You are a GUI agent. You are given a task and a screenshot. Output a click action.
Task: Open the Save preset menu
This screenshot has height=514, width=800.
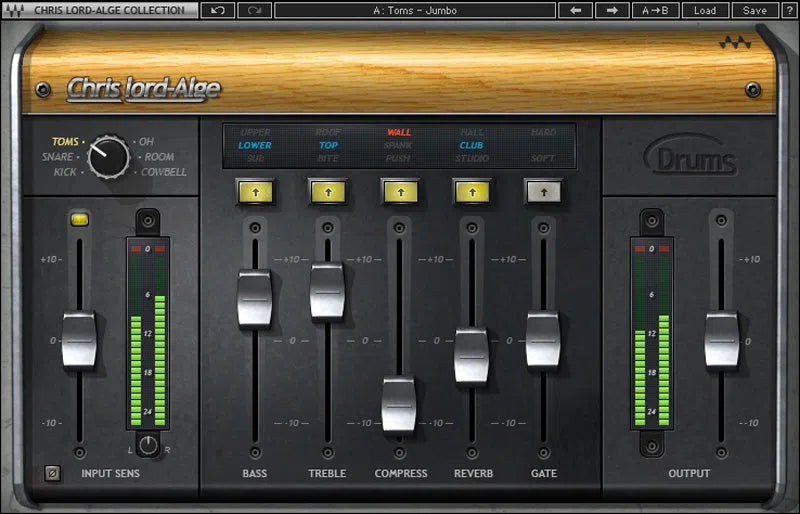(x=755, y=10)
